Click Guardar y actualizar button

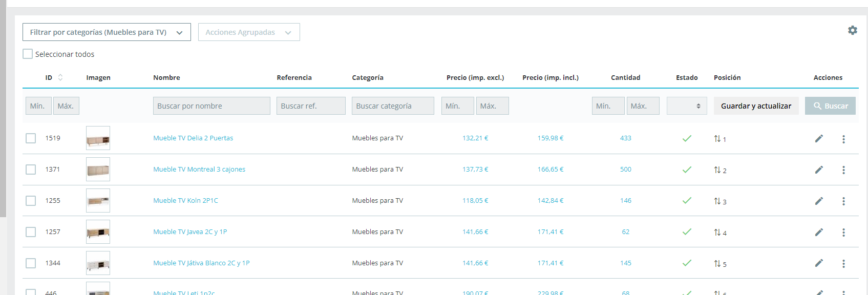click(756, 106)
